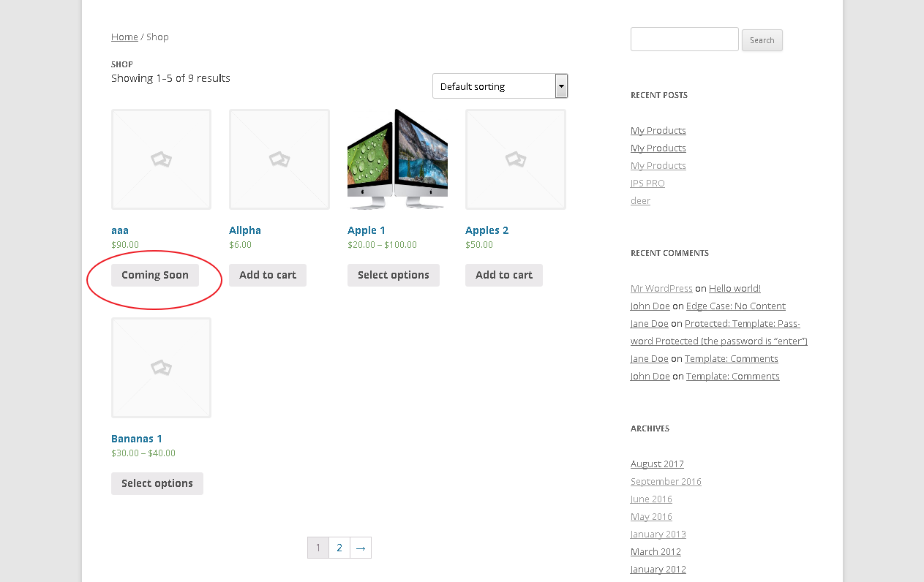Open the deer recent post
The image size is (924, 582).
tap(640, 200)
